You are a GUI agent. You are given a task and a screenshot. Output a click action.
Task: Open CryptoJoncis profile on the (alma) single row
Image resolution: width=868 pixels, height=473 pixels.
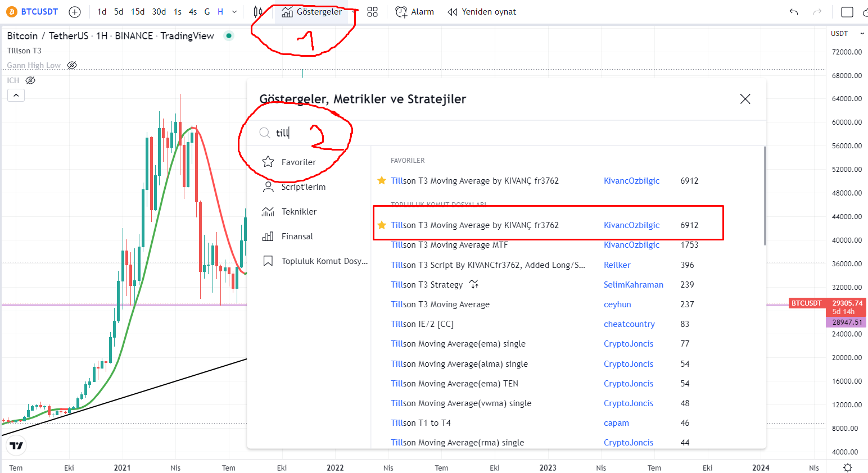629,363
